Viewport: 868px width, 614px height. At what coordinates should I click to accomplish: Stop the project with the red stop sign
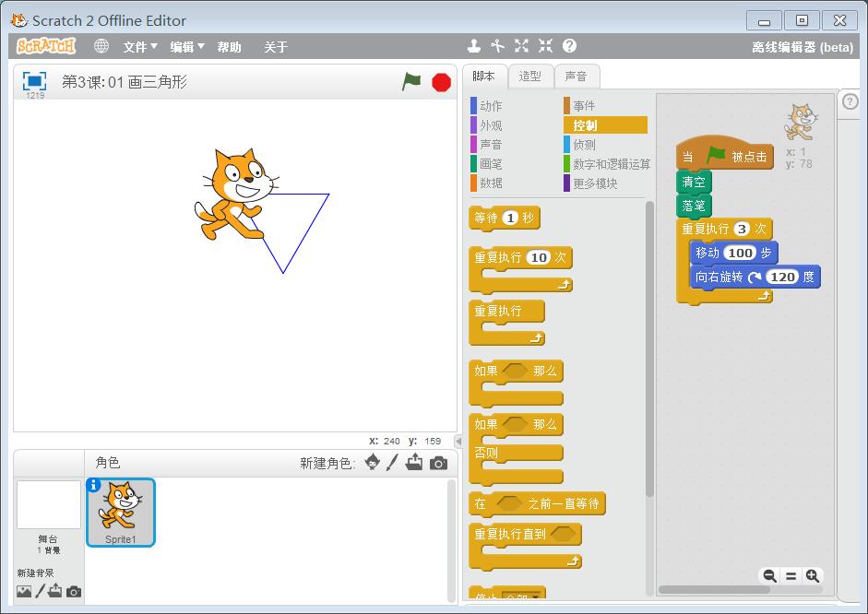441,82
